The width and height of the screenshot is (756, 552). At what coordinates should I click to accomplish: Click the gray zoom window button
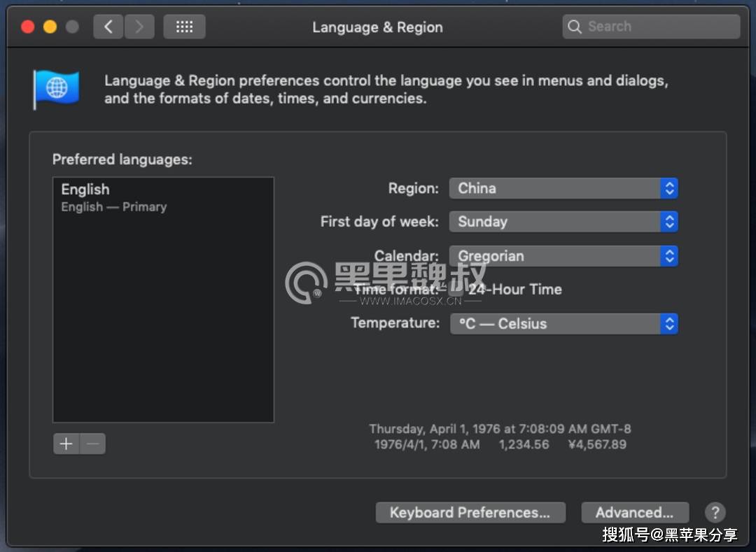point(72,27)
